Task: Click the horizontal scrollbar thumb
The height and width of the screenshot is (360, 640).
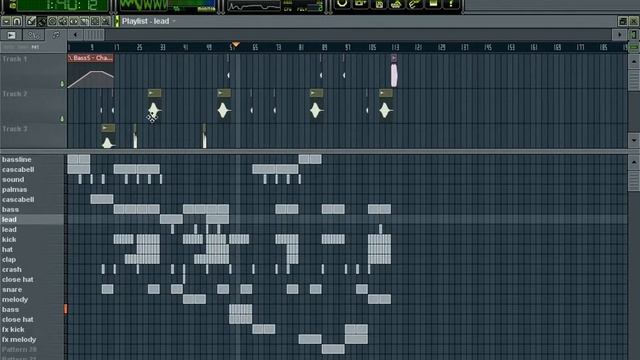Action: [x=94, y=35]
